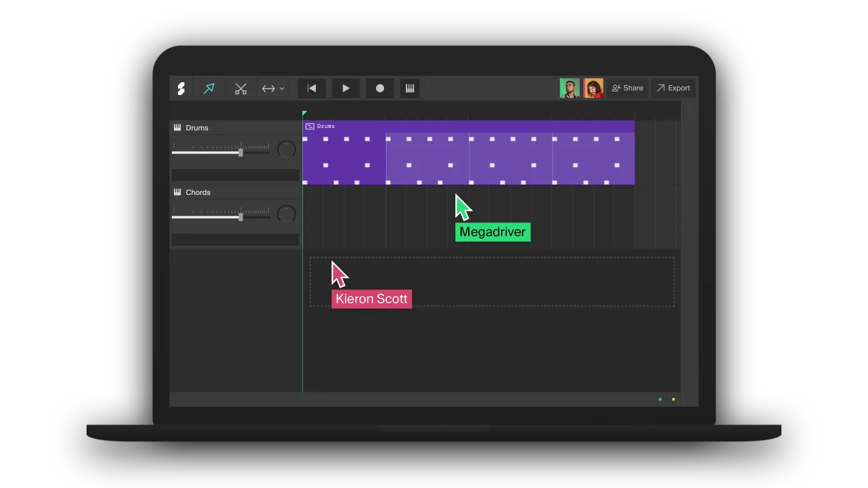Viewport: 868px width, 488px height.
Task: Enable the green status indicator dot
Action: coord(660,400)
